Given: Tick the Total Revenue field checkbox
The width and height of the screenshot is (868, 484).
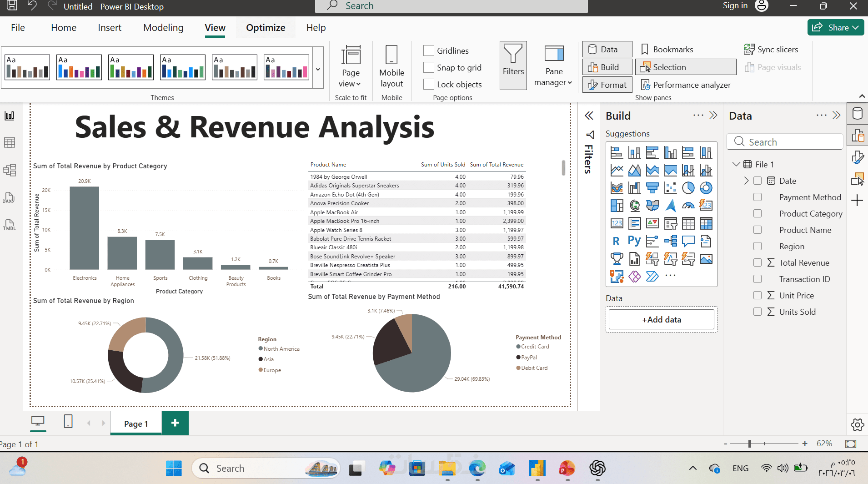Looking at the screenshot, I should coord(758,262).
